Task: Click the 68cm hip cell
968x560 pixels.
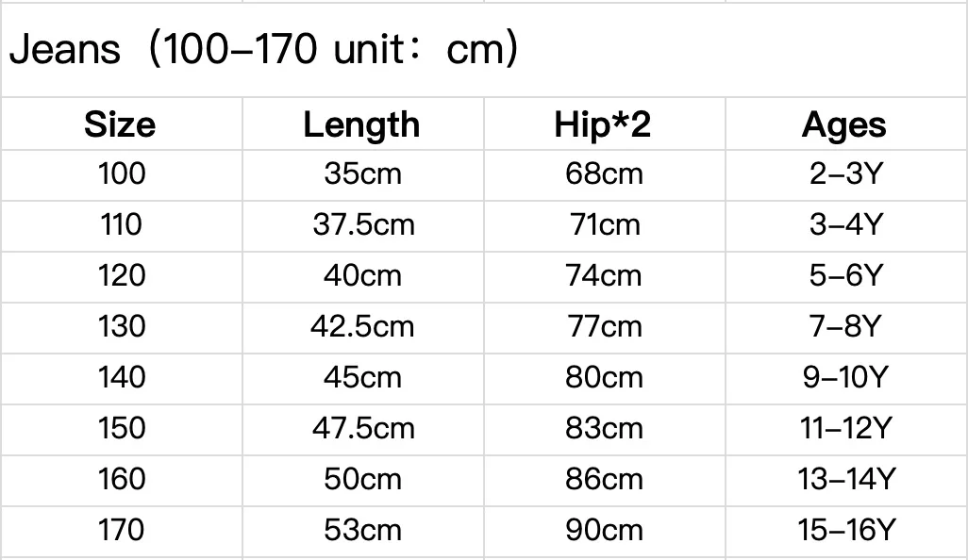Action: tap(604, 174)
